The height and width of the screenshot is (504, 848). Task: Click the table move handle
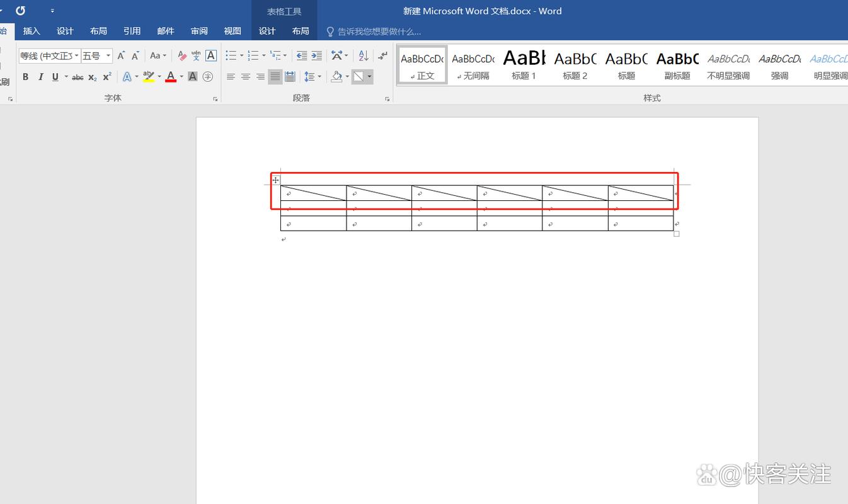276,180
